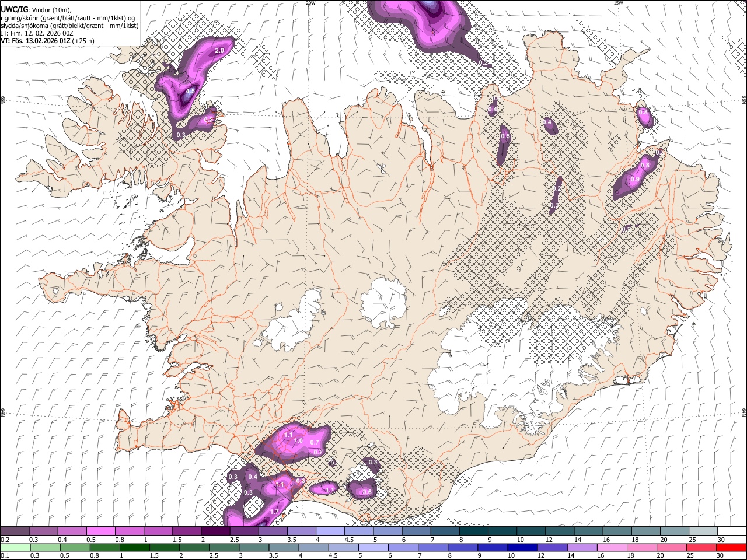This screenshot has height=560, width=747.
Task: Click the deep navy blue swatch labelled 10
Action: (x=522, y=547)
